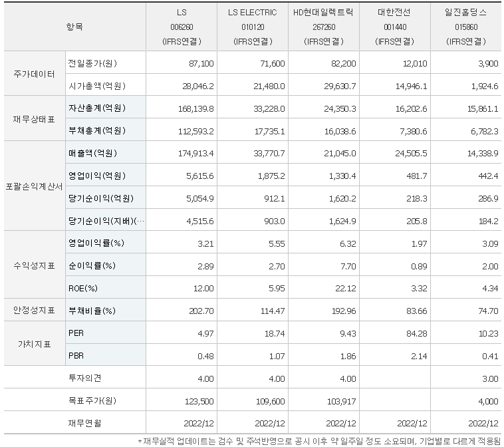Click LS target price 123,500
The height and width of the screenshot is (447, 504).
(199, 401)
